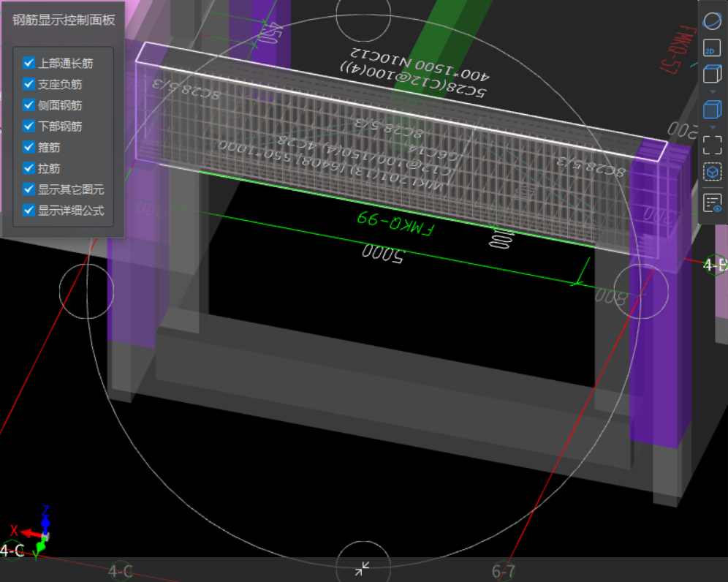Toggle 侧面钢筋 checkbox
The width and height of the screenshot is (728, 582).
coord(29,105)
